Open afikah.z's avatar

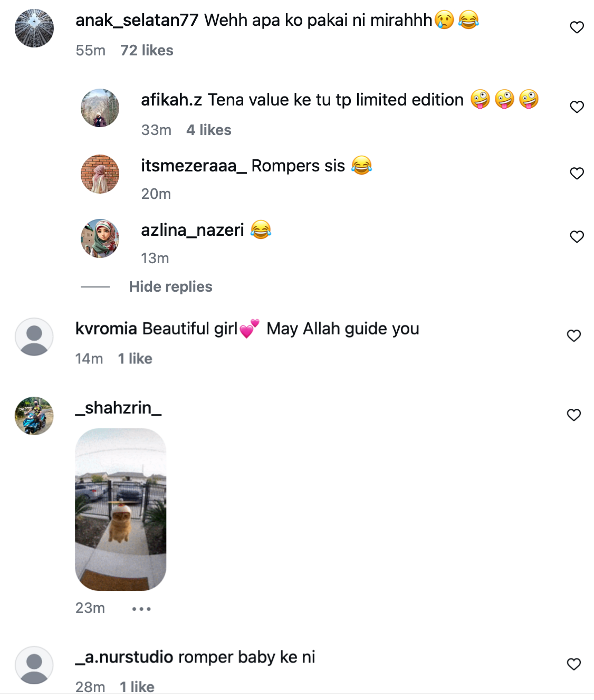click(x=100, y=108)
